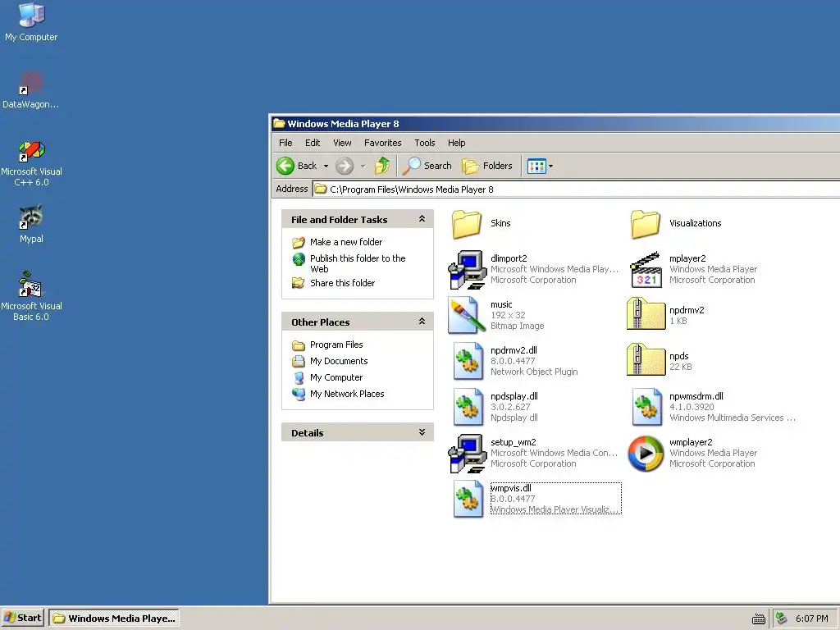
Task: Click the greyed Forward arrow button
Action: [345, 166]
